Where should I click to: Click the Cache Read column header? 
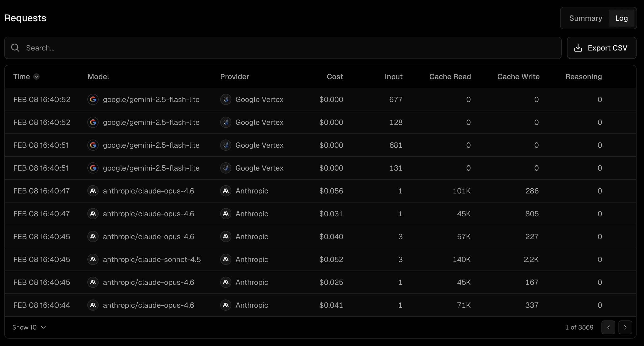coord(450,77)
